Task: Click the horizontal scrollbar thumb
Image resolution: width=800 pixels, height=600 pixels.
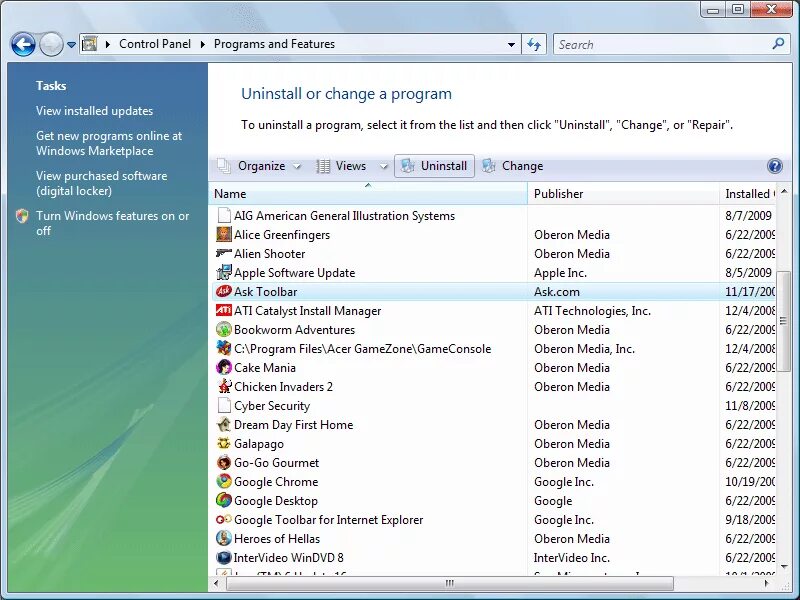Action: click(450, 583)
